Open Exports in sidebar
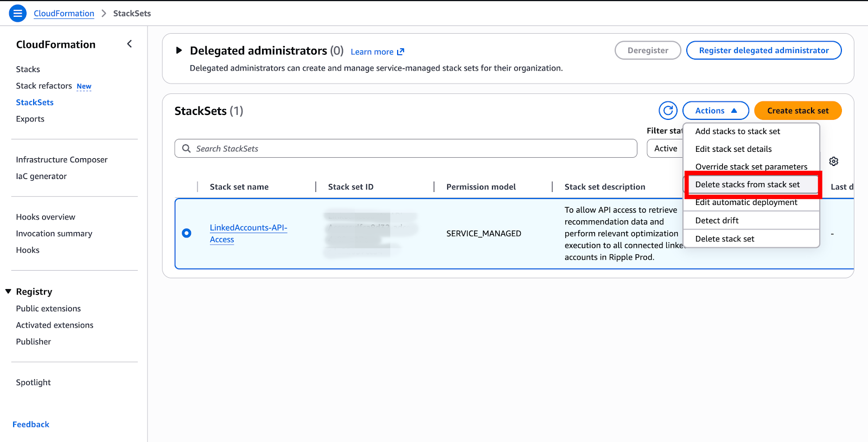 point(30,119)
